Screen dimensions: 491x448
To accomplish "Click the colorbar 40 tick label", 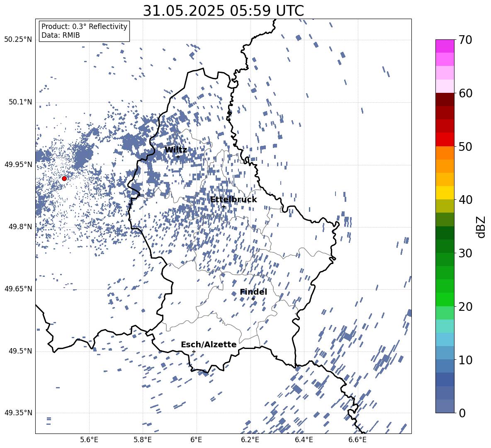I will [x=465, y=200].
